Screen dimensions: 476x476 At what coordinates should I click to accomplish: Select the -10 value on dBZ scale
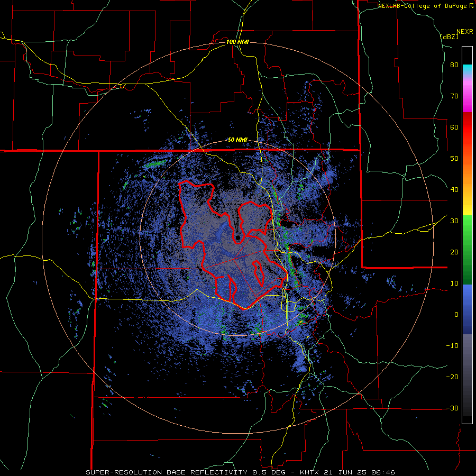[x=452, y=346]
